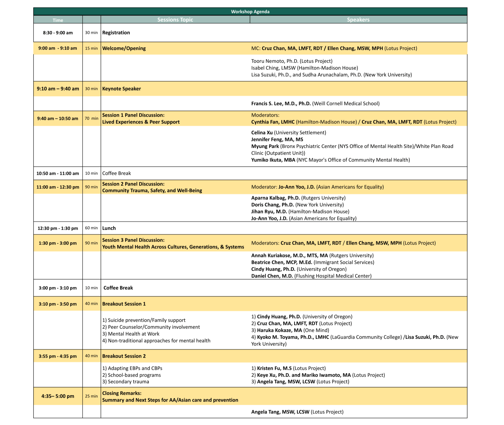Click the '9:00 am - 9:10 am' time cell
Screen dimensions: 504x425
coord(58,48)
